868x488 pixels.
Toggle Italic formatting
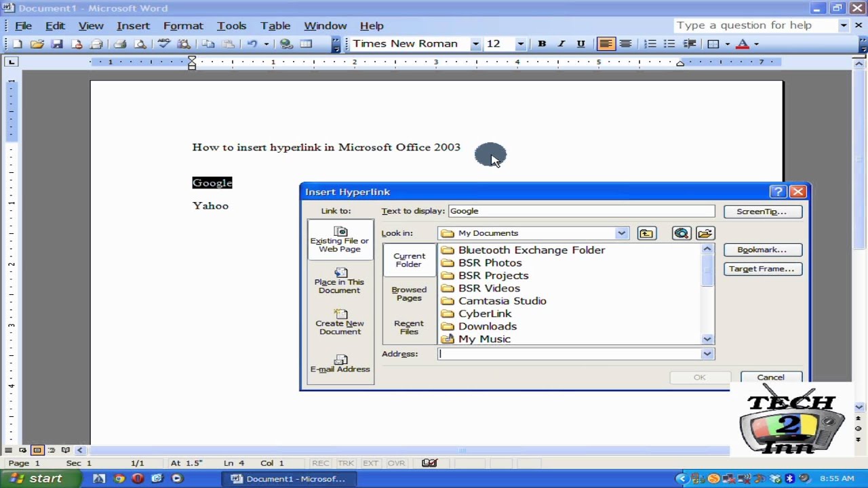(x=561, y=44)
